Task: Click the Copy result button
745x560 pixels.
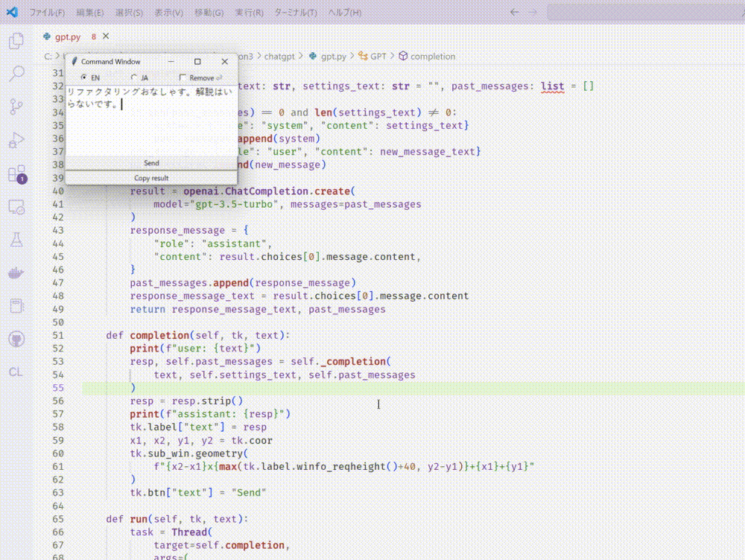Action: coord(151,178)
